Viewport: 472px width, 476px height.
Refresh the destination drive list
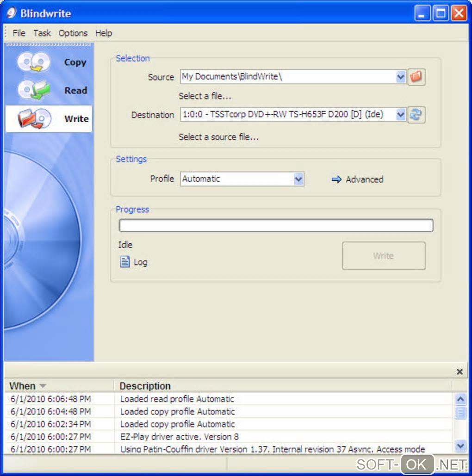(416, 115)
